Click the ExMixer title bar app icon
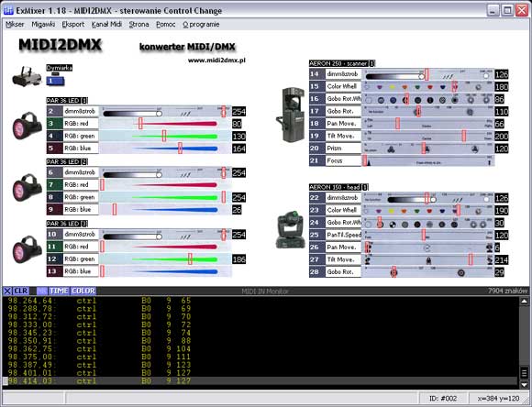Image resolution: width=532 pixels, height=407 pixels. click(x=8, y=10)
